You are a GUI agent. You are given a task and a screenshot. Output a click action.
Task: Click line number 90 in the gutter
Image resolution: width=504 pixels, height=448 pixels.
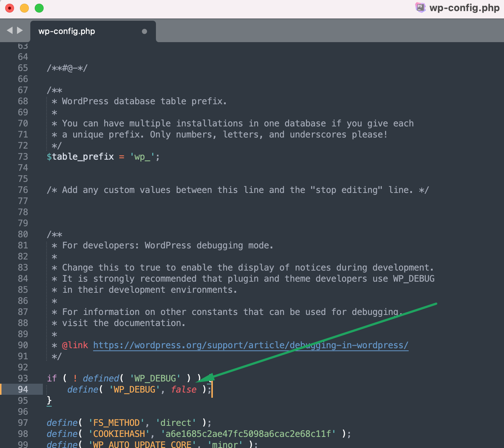(x=23, y=345)
